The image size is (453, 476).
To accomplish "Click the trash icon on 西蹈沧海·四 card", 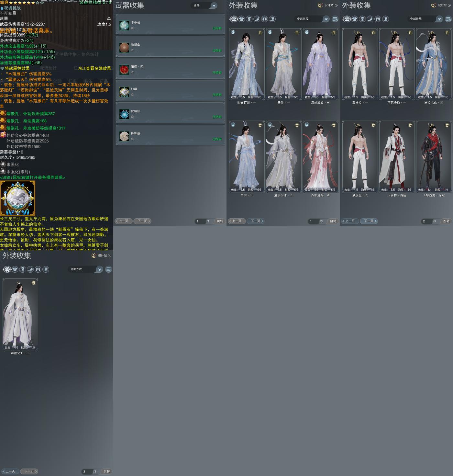I will [334, 125].
